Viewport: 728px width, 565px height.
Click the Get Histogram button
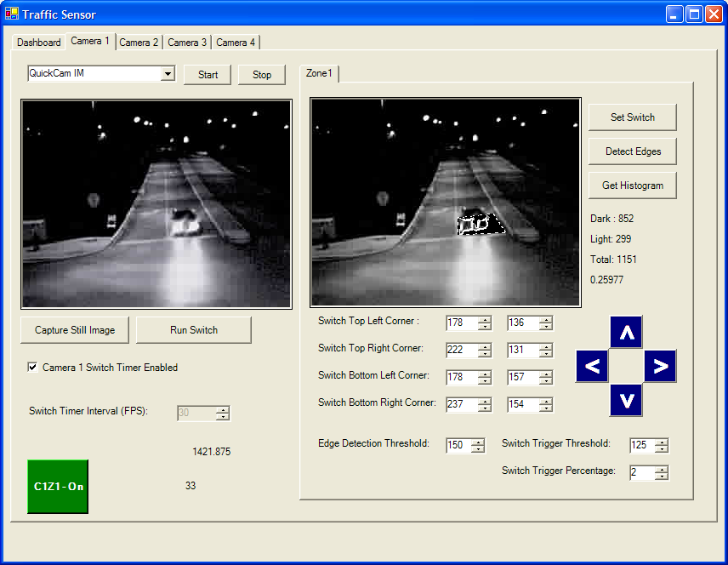[633, 185]
